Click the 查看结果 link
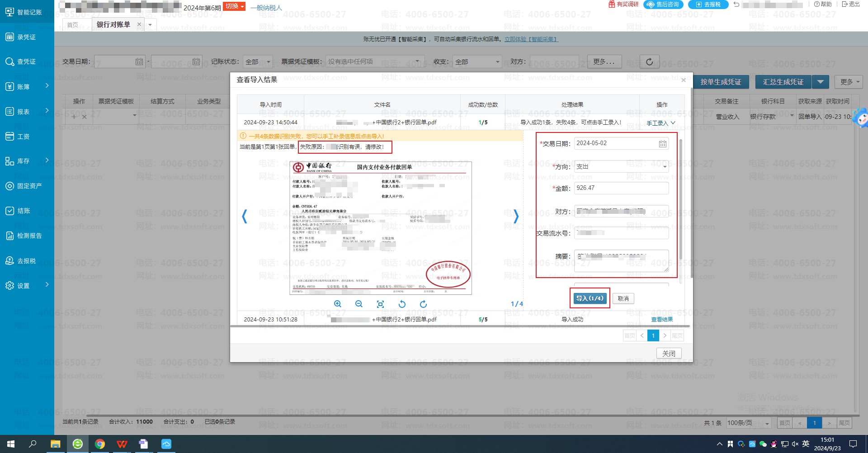 click(662, 320)
